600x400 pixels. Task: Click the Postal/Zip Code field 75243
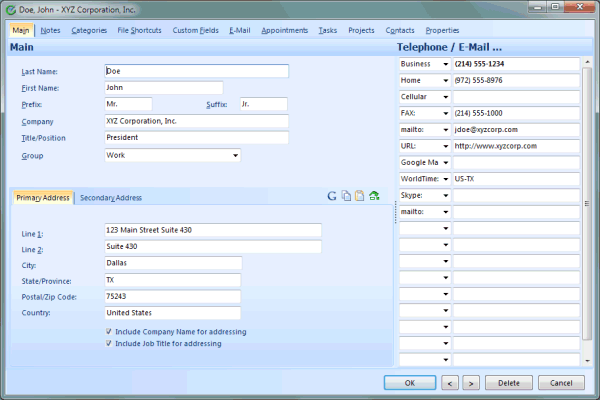coord(173,296)
